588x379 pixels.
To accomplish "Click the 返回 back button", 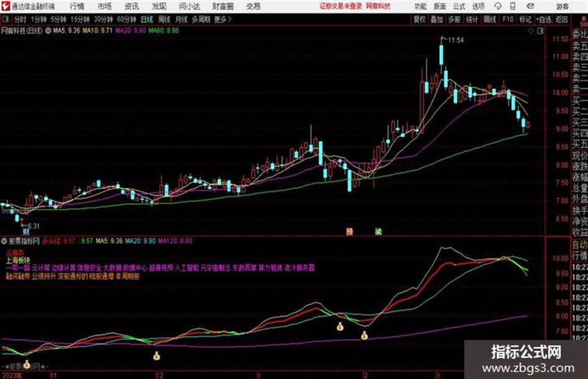I will pyautogui.click(x=561, y=19).
